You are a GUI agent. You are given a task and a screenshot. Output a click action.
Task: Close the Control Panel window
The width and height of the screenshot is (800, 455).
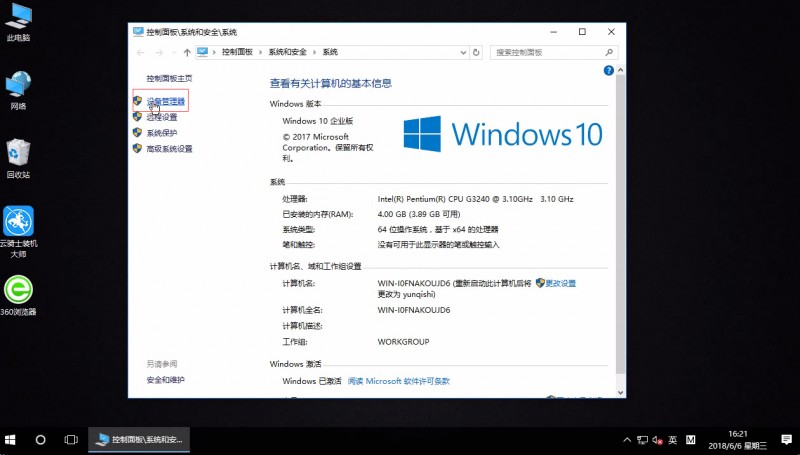click(x=611, y=32)
